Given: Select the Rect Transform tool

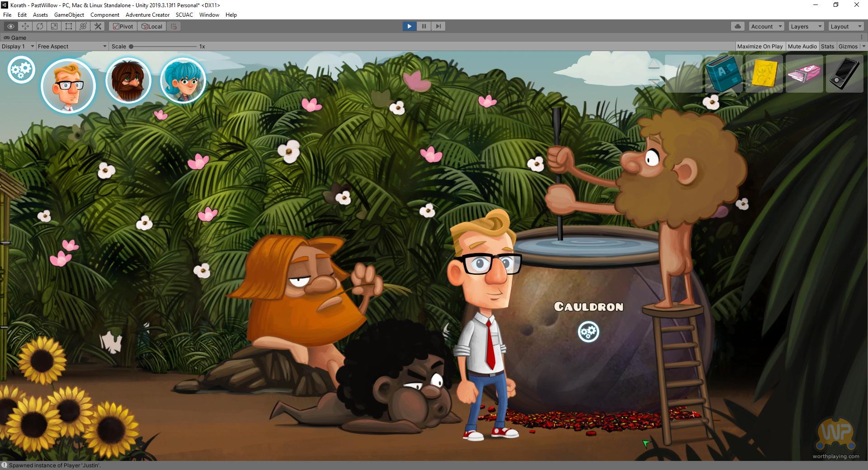Looking at the screenshot, I should 69,26.
